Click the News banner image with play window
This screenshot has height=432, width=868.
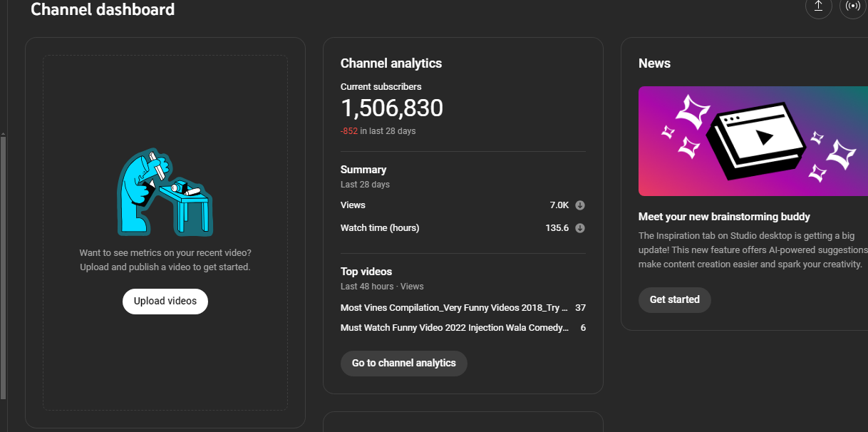coord(753,140)
